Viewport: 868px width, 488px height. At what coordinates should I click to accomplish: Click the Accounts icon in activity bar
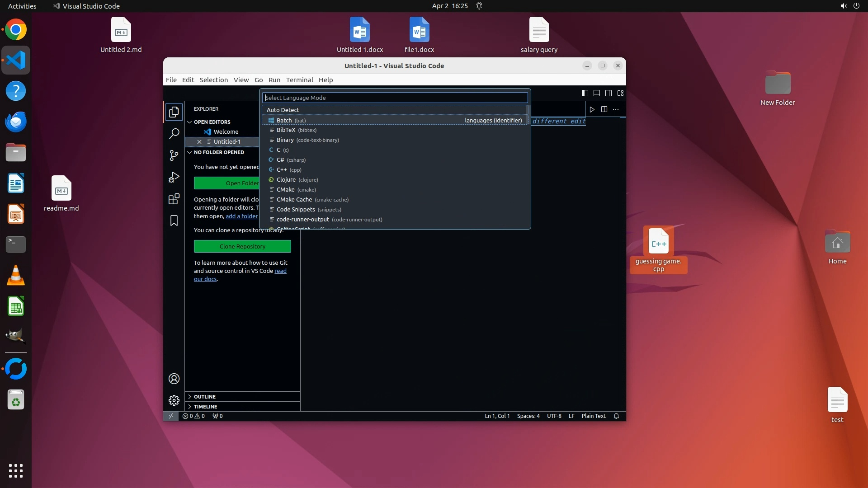pyautogui.click(x=174, y=379)
